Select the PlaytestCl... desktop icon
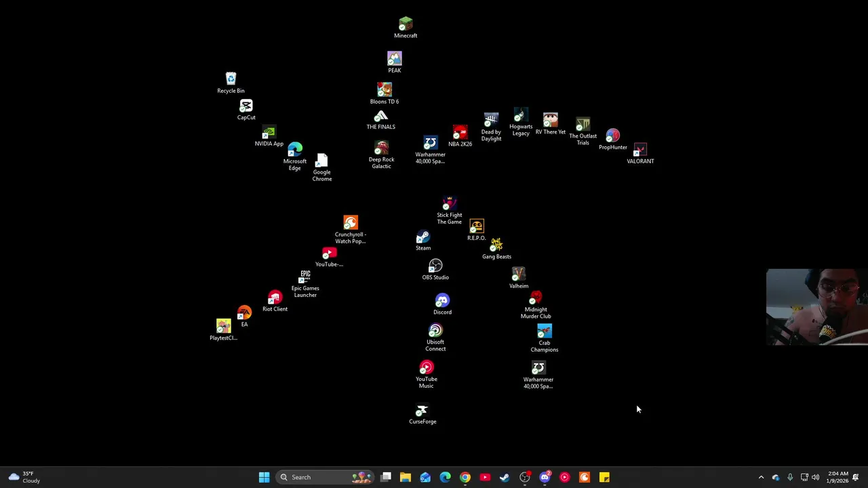This screenshot has width=868, height=488. [224, 330]
